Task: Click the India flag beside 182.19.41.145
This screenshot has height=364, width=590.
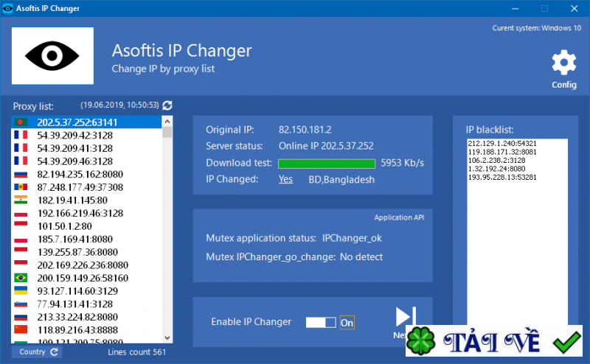Action: point(21,200)
